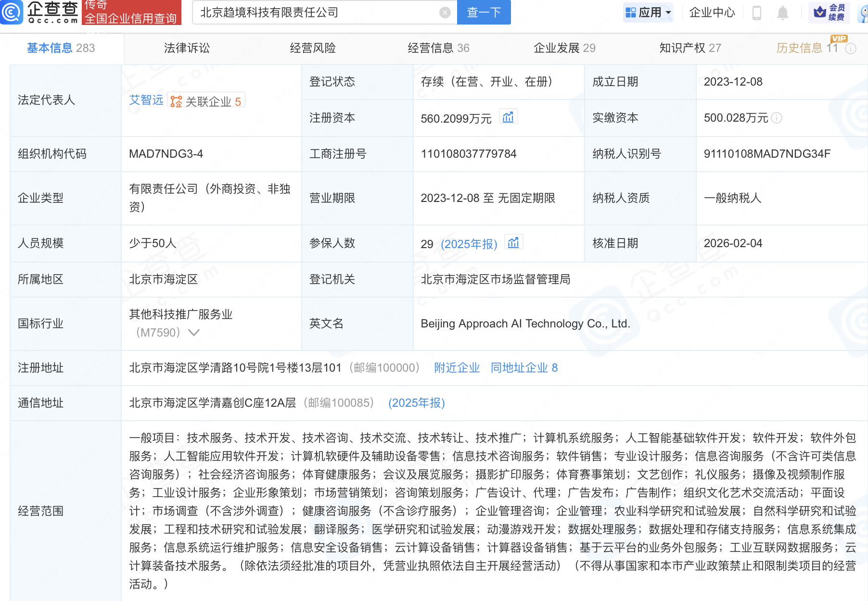Viewport: 868px width, 601px height.
Task: Click the 查一下 search button
Action: point(484,13)
